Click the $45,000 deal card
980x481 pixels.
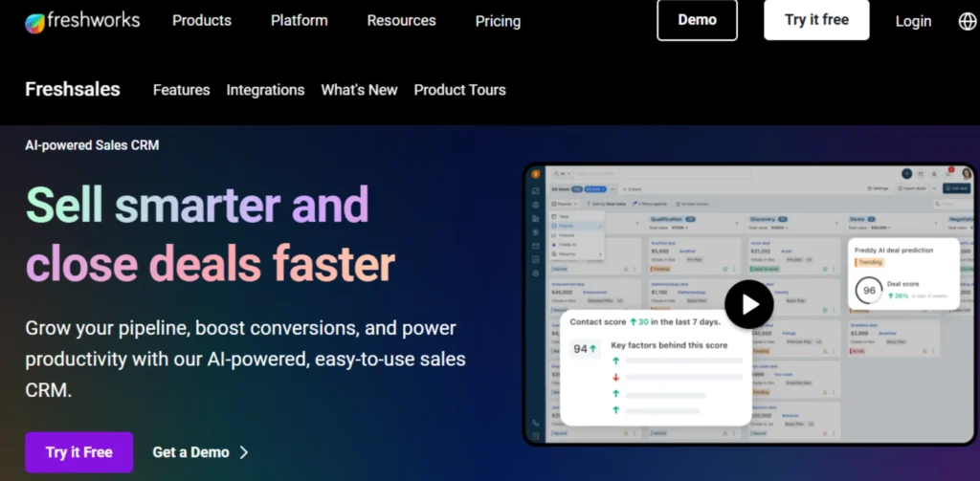(595, 296)
